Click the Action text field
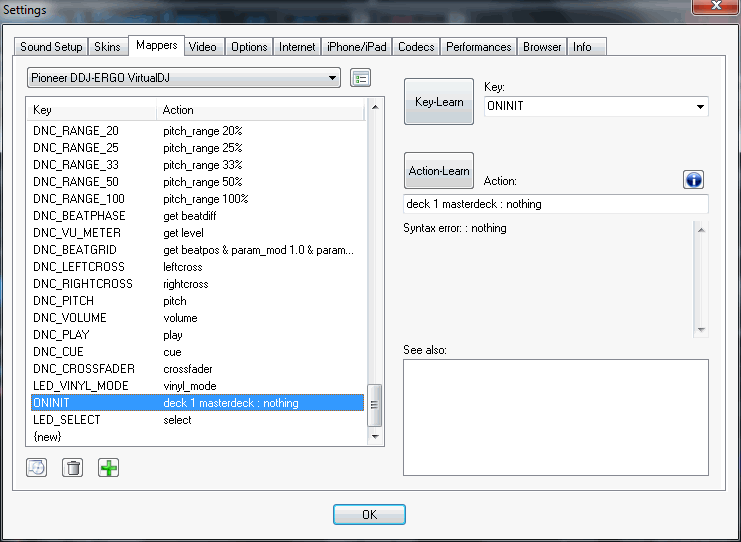The width and height of the screenshot is (741, 542). (555, 204)
